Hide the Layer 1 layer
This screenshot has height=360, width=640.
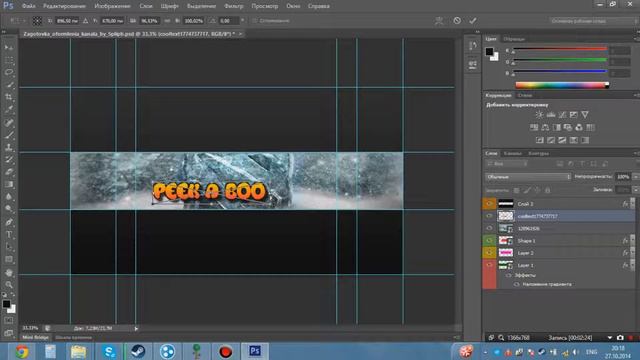point(489,265)
